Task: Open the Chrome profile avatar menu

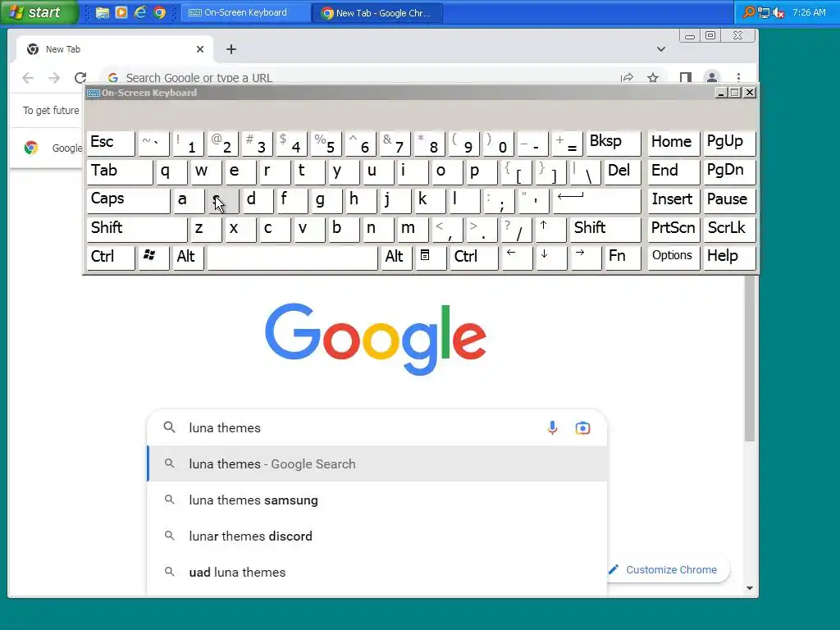Action: pyautogui.click(x=711, y=78)
